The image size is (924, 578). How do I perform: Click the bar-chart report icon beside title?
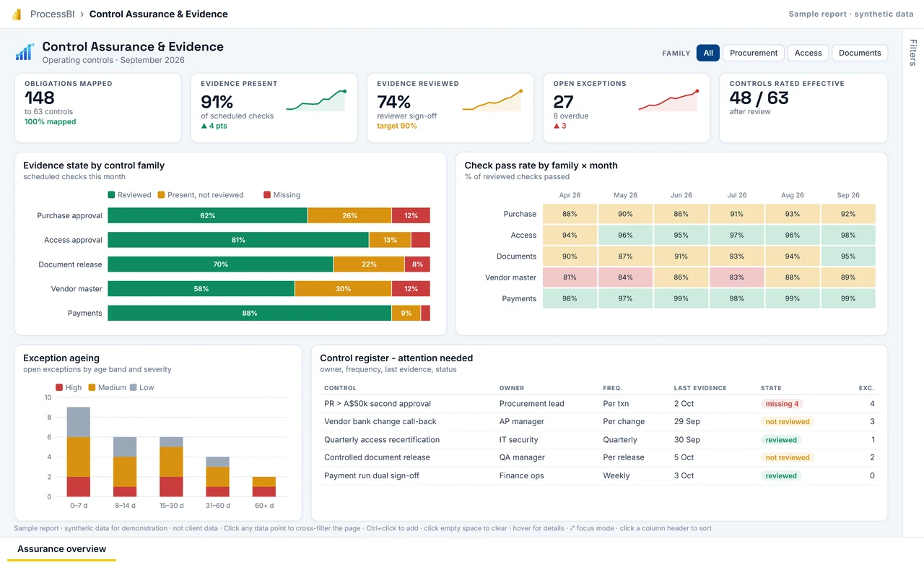(x=25, y=52)
